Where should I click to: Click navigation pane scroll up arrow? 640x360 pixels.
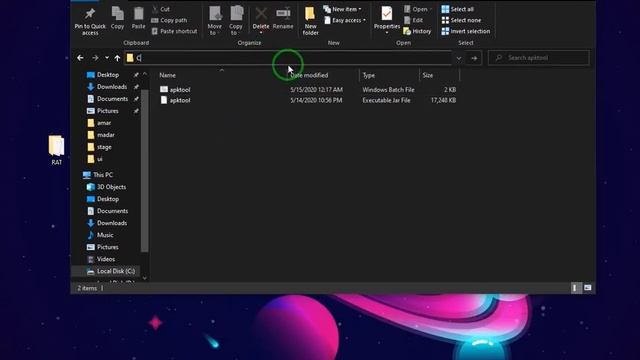pos(144,74)
